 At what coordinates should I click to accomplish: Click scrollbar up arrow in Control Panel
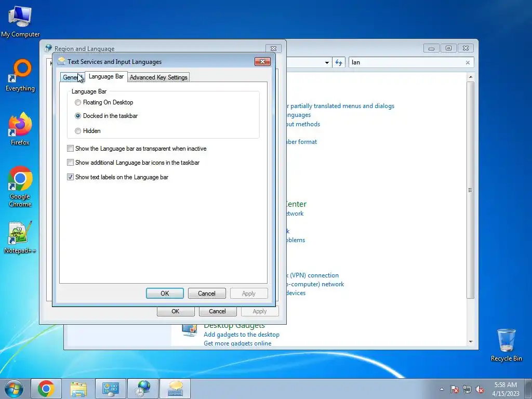(x=471, y=77)
